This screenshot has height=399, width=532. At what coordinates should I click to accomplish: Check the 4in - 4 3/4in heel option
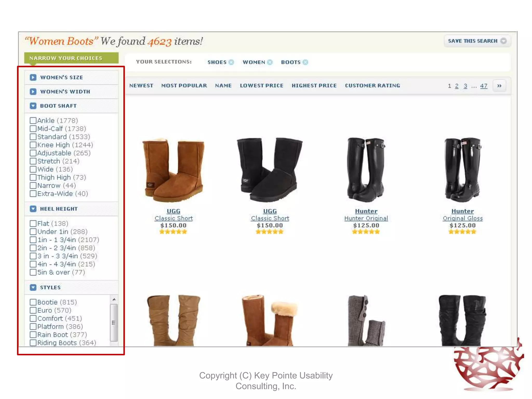[x=33, y=264]
